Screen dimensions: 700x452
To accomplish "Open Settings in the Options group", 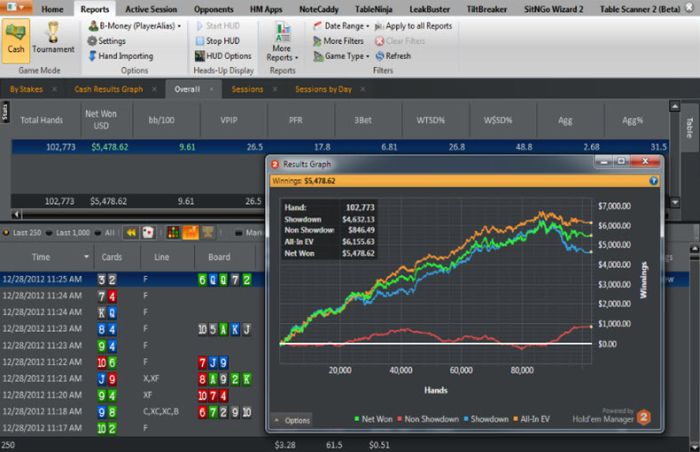I will click(x=107, y=41).
